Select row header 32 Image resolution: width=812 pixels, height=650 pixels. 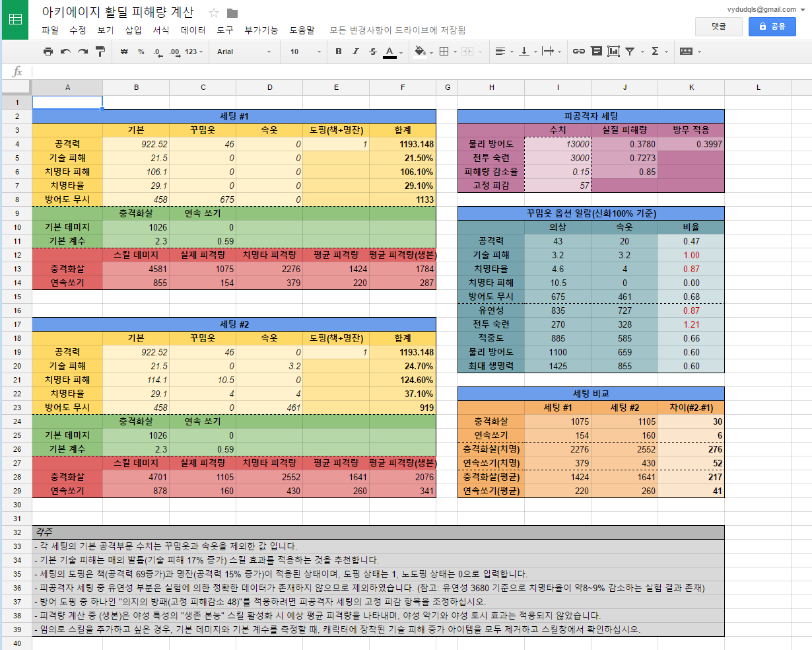(x=16, y=532)
